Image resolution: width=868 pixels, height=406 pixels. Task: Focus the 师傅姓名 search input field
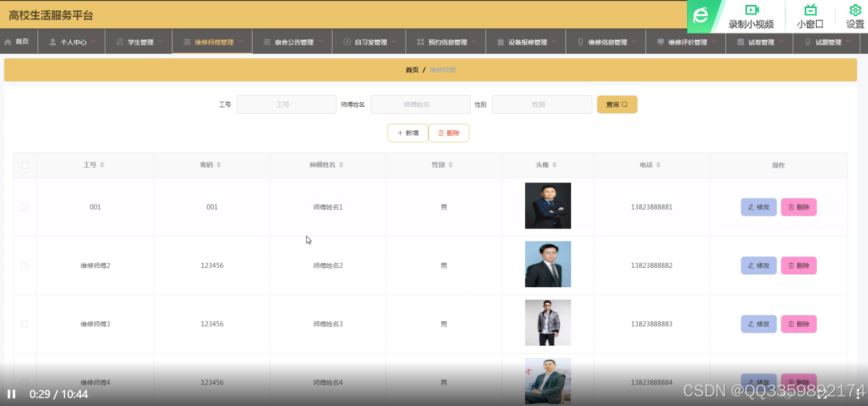(421, 104)
